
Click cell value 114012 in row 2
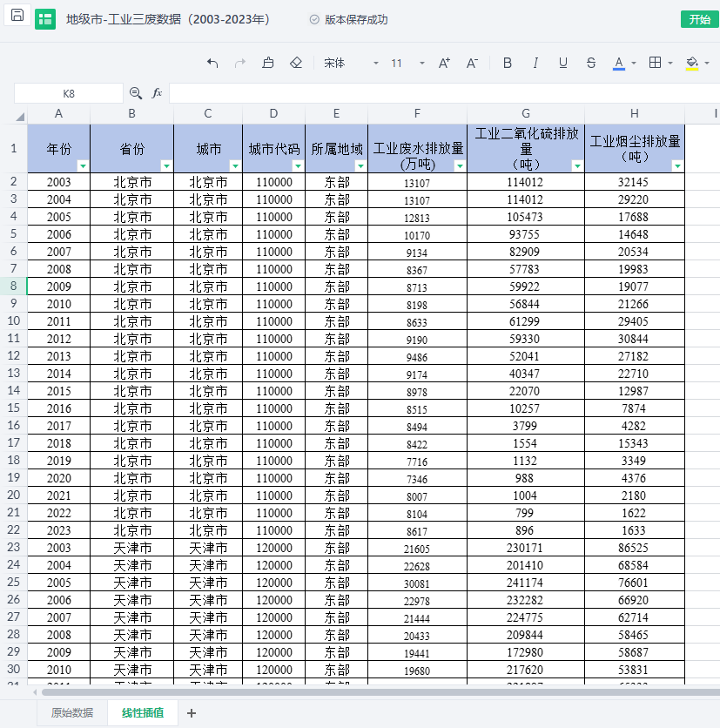coord(525,182)
